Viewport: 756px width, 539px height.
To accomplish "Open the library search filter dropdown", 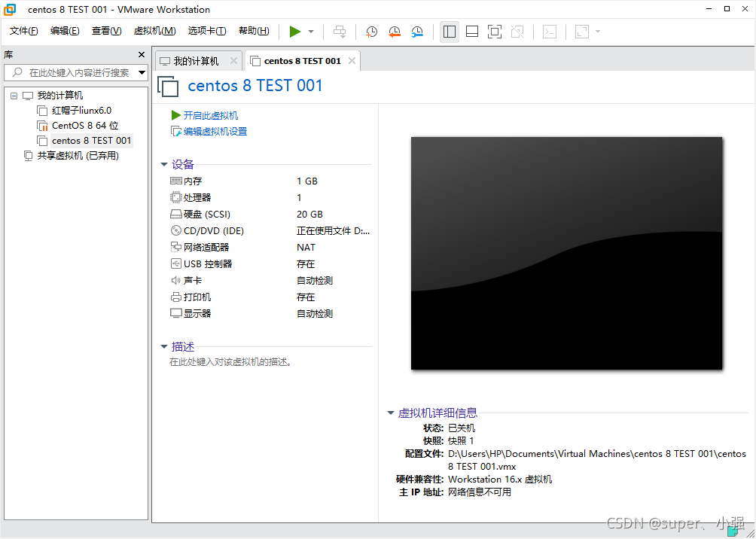I will coord(140,73).
